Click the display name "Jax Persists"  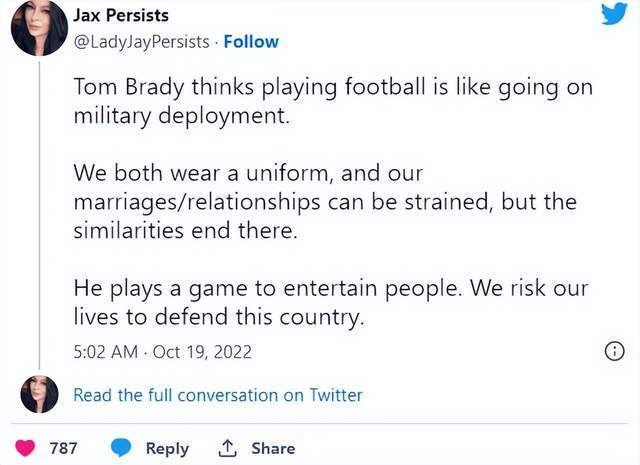[121, 16]
